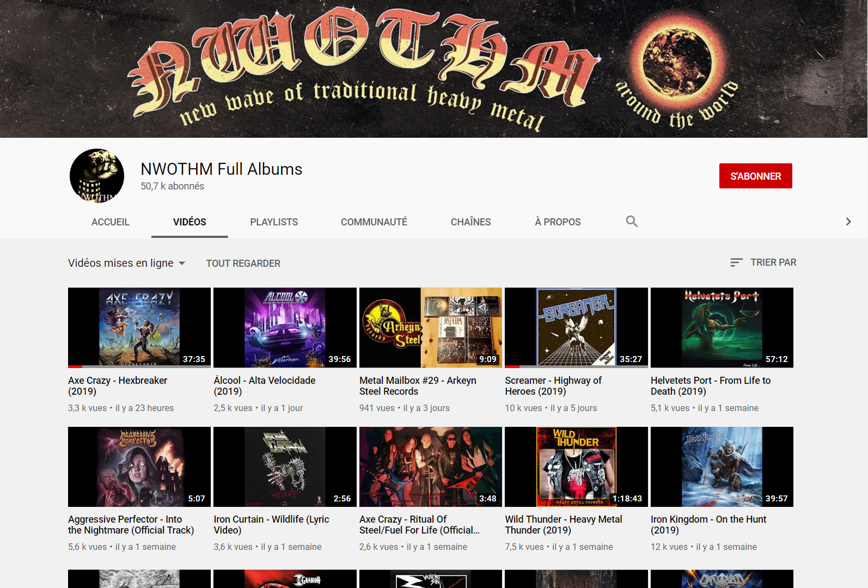The image size is (868, 588).
Task: Open Axe Crazy - Ritual Of Steel title
Action: pos(419,525)
